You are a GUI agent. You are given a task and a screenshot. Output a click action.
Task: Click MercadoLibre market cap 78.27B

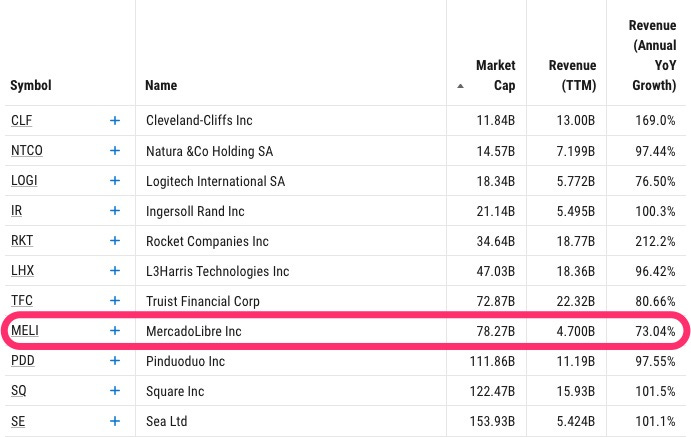pos(496,331)
